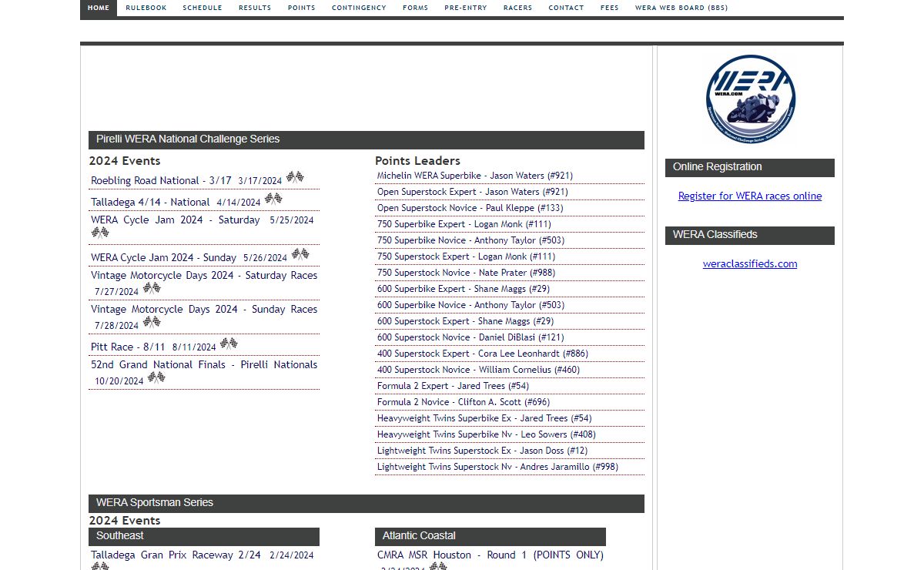This screenshot has height=570, width=924.
Task: Open the Contingency menu item
Action: point(359,8)
